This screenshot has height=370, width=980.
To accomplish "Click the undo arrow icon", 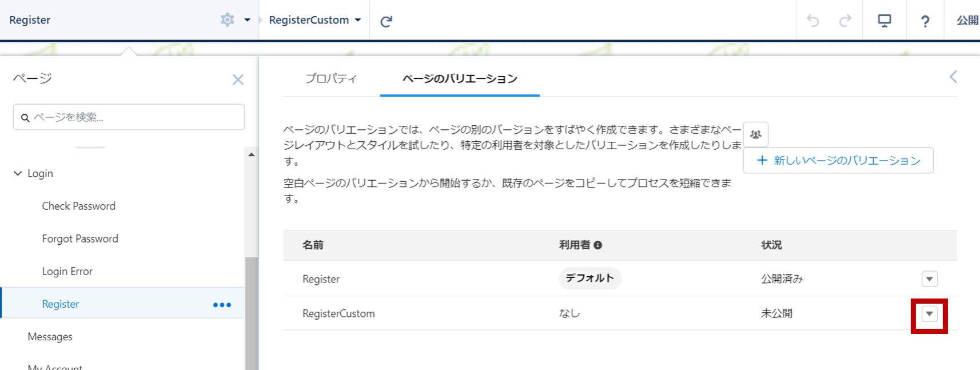I will point(813,21).
